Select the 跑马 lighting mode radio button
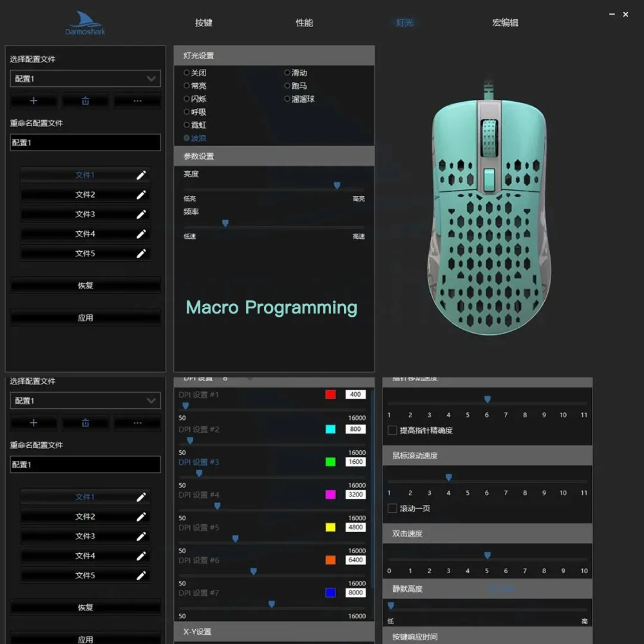 pos(287,86)
